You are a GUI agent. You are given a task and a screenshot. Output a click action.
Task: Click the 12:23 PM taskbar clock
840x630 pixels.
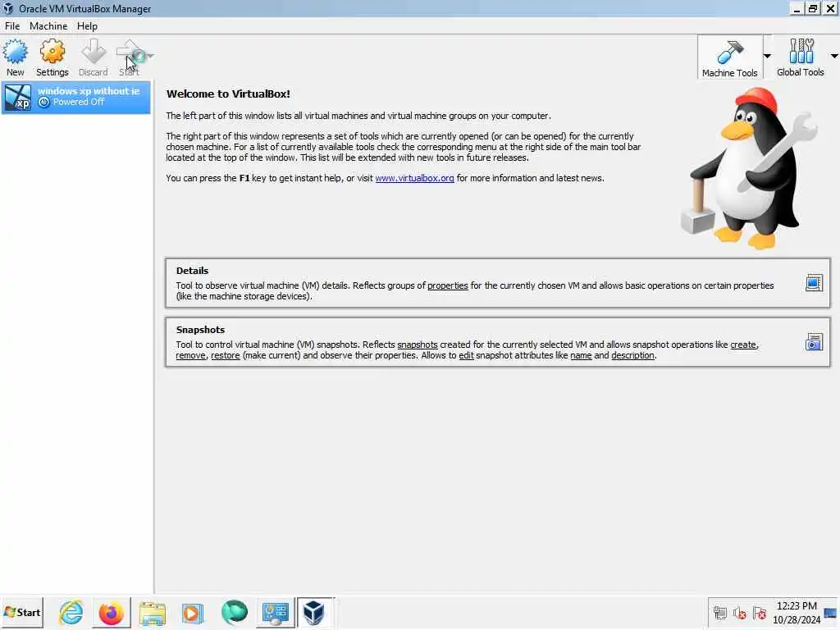click(797, 606)
